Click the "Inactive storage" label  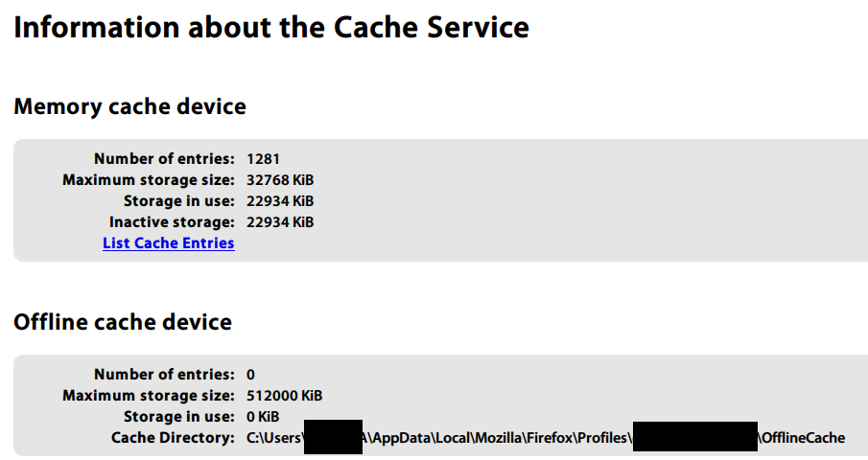click(x=172, y=222)
